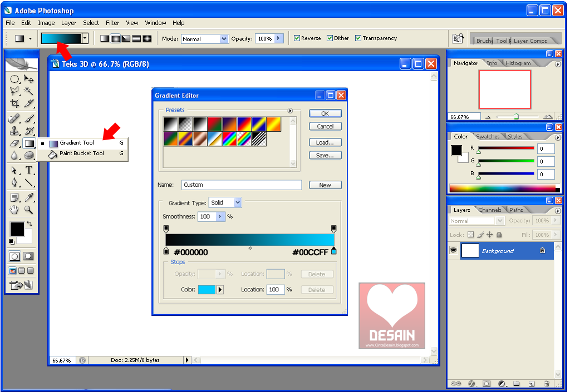The image size is (570, 392).
Task: Select the Polygonal Lasso tool
Action: point(14,91)
